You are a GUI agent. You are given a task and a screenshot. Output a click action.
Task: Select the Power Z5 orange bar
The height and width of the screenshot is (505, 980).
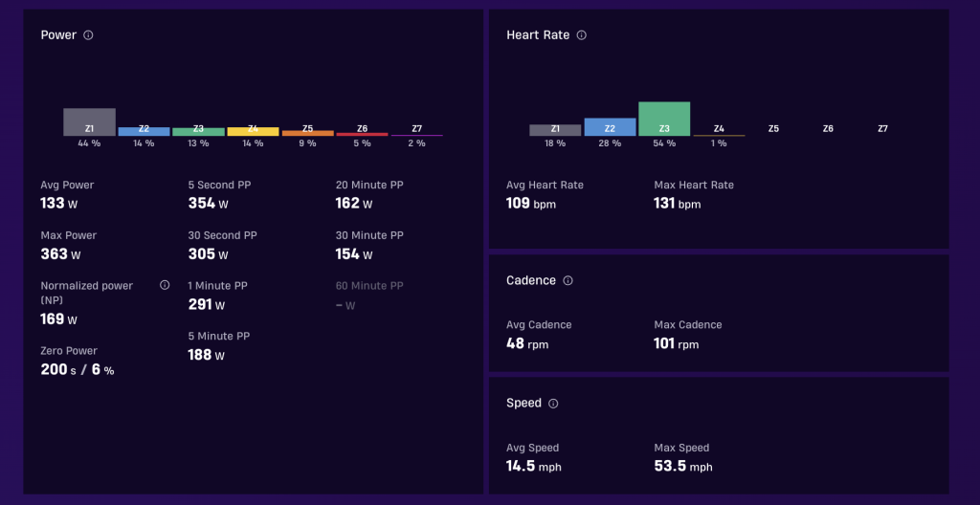[x=307, y=133]
